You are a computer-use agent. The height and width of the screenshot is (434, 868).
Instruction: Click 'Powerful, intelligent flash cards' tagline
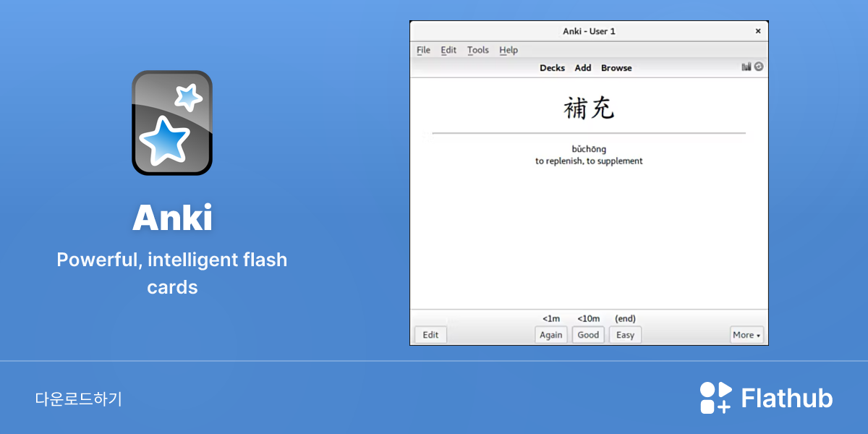[x=172, y=273]
